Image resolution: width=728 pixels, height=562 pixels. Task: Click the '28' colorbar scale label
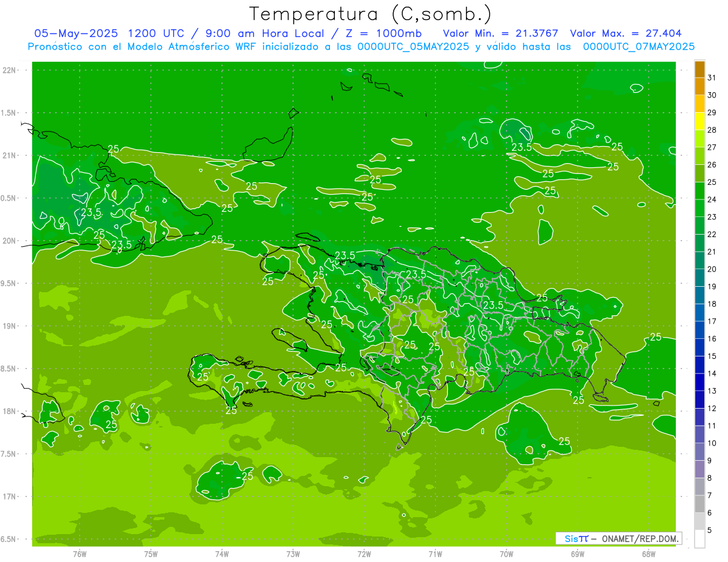712,130
